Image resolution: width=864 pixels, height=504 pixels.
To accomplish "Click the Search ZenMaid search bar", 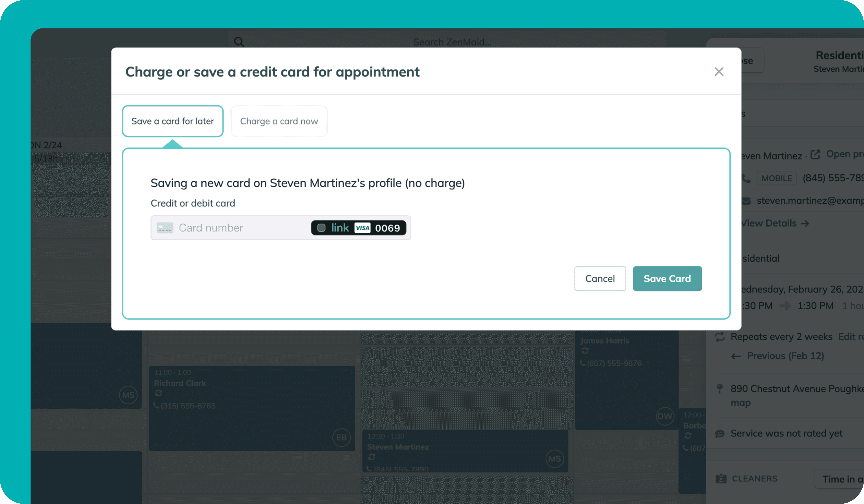I will [x=452, y=42].
